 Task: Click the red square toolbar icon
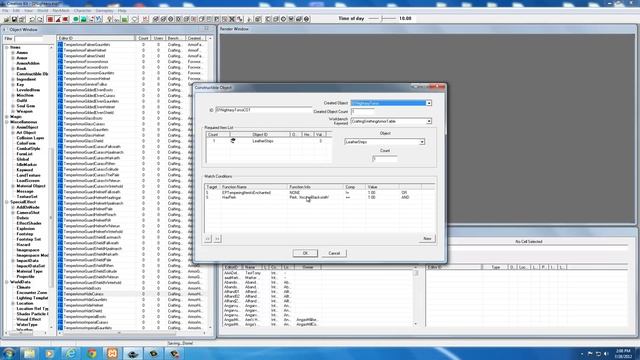coord(50,19)
